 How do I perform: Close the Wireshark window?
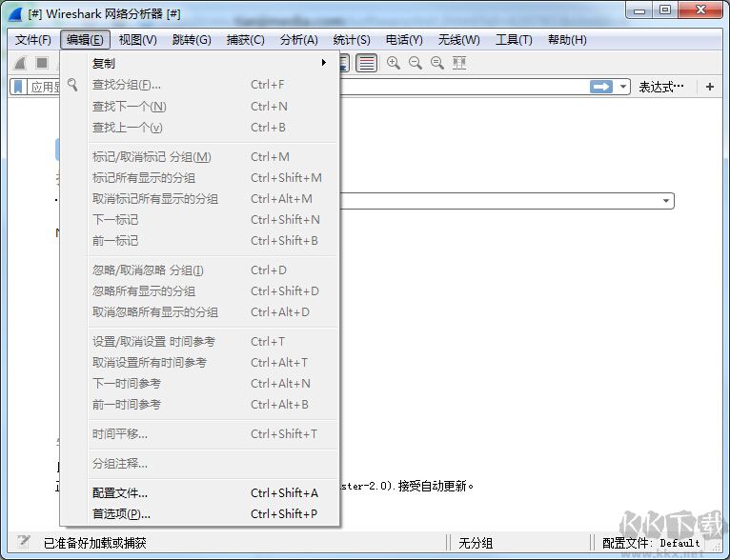click(x=700, y=10)
